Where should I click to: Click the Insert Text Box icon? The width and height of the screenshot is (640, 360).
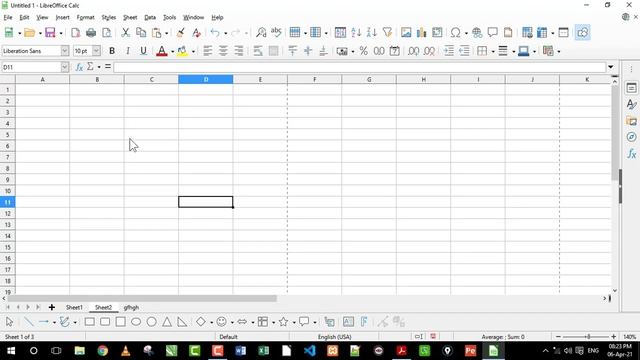pos(348,322)
